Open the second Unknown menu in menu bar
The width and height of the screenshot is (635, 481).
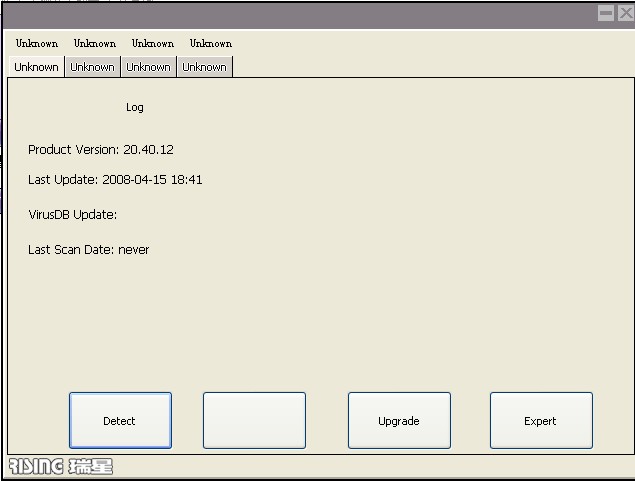pos(95,43)
